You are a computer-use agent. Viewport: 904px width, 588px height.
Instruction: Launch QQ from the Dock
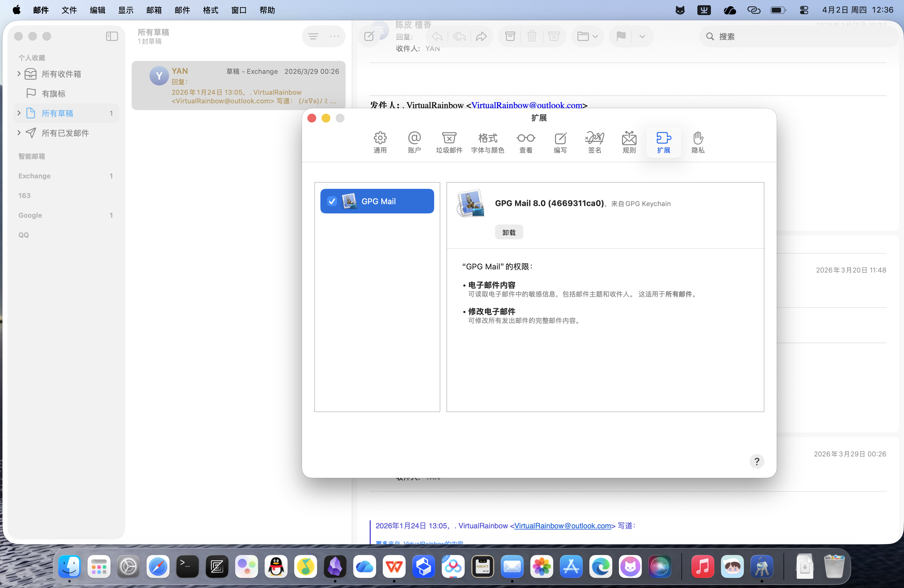pyautogui.click(x=276, y=567)
